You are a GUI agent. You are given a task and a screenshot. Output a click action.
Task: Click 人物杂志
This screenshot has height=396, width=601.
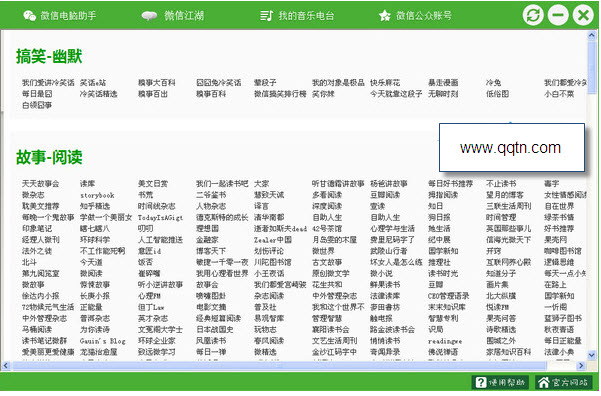211,206
